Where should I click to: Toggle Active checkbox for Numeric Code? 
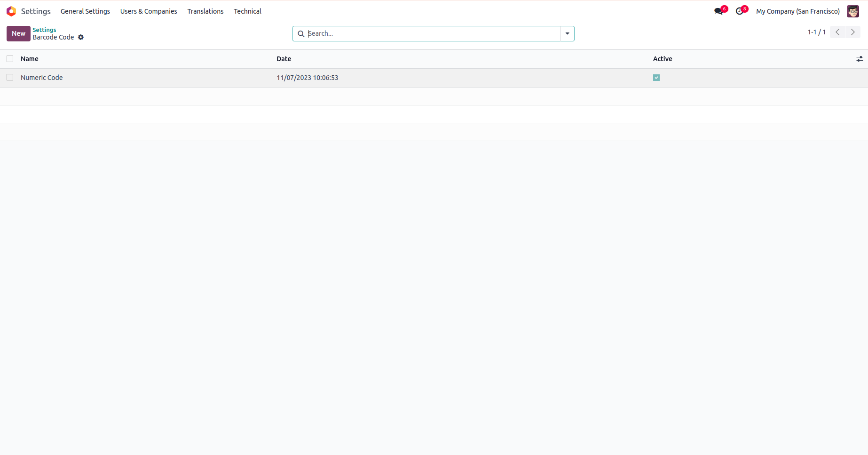coord(656,78)
